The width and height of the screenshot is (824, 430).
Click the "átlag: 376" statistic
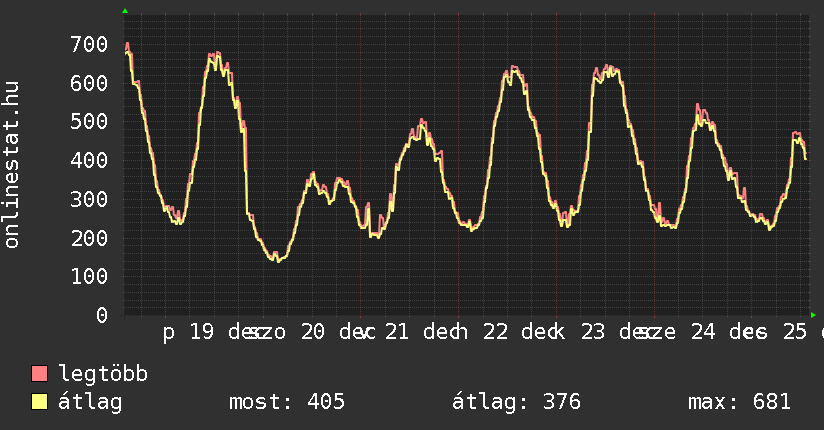coord(516,402)
